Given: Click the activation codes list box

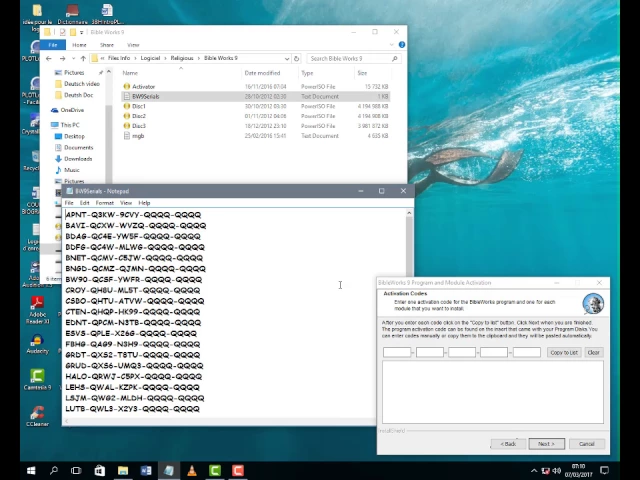Looking at the screenshot, I should click(493, 392).
